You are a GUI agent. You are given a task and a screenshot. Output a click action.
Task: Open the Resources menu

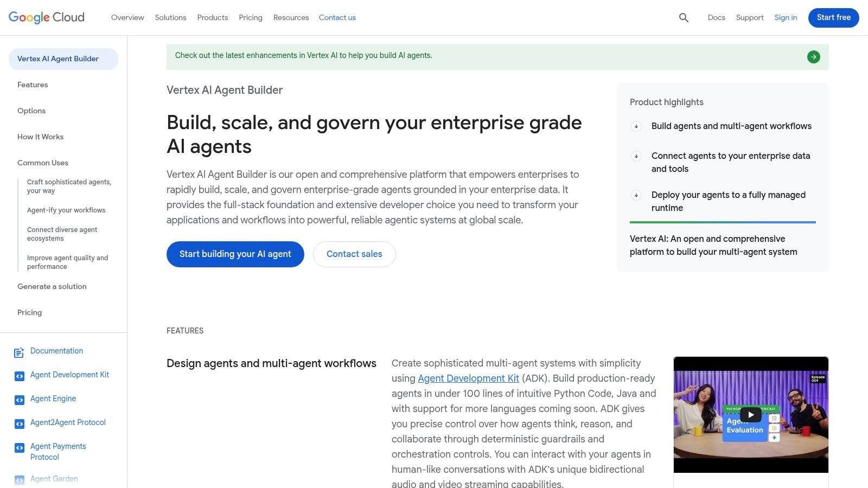291,17
